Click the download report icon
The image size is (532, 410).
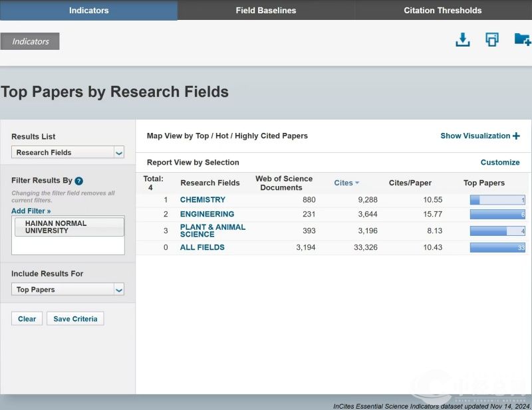462,40
